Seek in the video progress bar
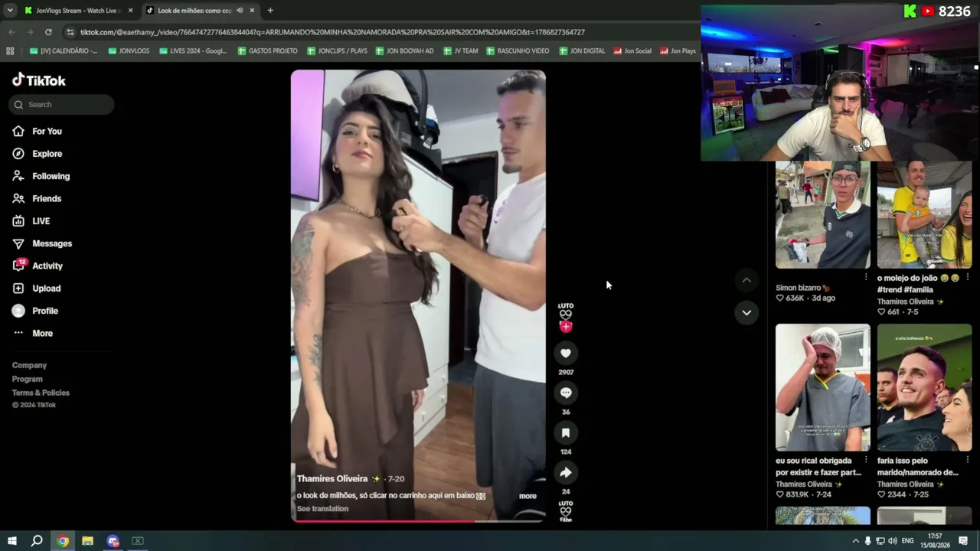 (x=418, y=520)
